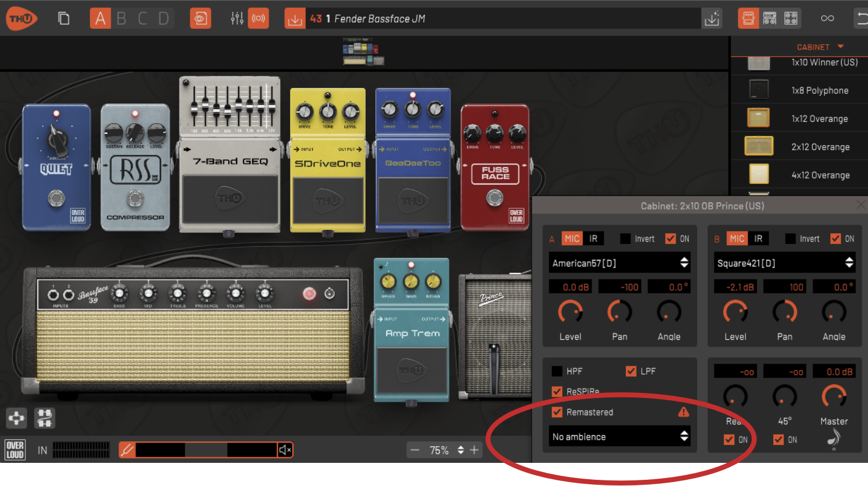
Task: Open the Square421[D] microphone dropdown
Action: 784,262
